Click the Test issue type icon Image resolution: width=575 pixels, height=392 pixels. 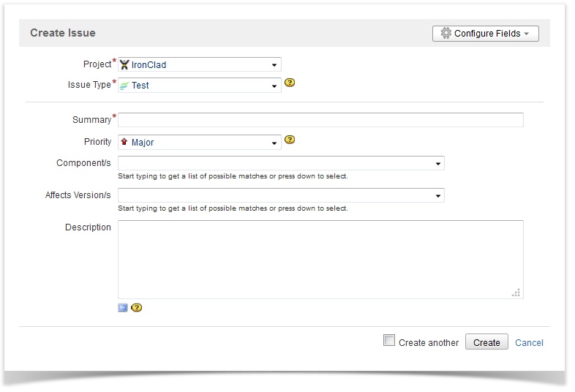point(124,86)
